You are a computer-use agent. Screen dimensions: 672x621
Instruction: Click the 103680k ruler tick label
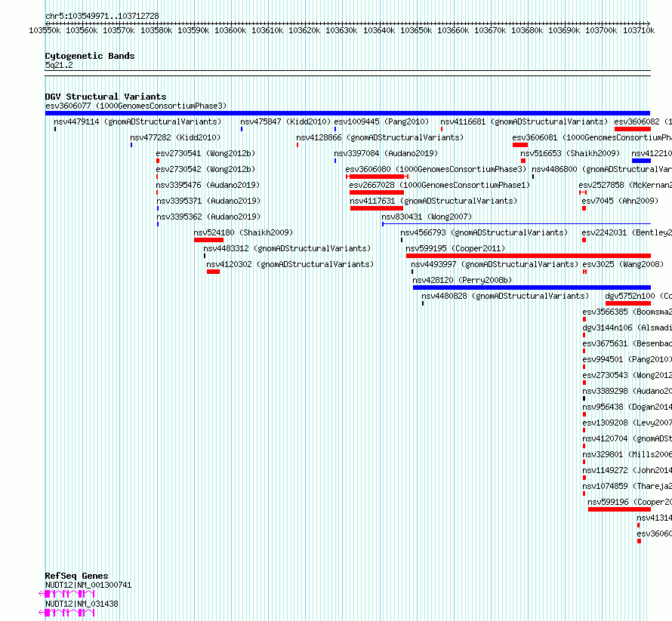click(x=527, y=30)
